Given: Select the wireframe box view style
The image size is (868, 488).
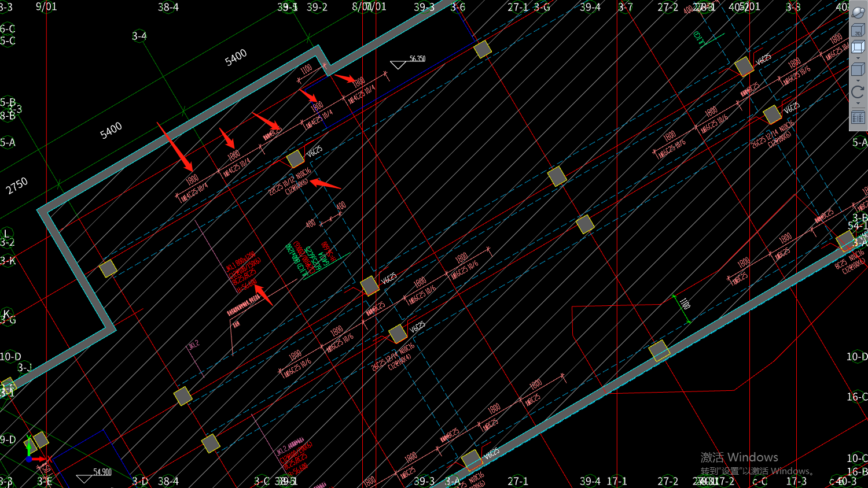Looking at the screenshot, I should [x=858, y=47].
